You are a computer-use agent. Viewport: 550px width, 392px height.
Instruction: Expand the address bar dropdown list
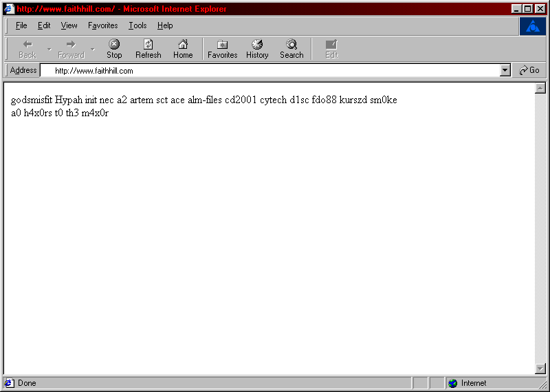[505, 71]
